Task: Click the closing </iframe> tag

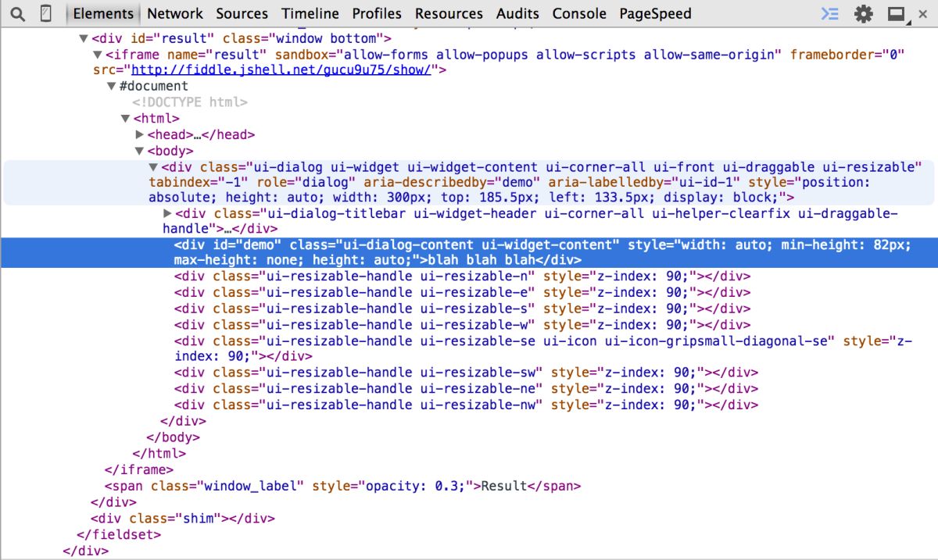Action: tap(138, 469)
